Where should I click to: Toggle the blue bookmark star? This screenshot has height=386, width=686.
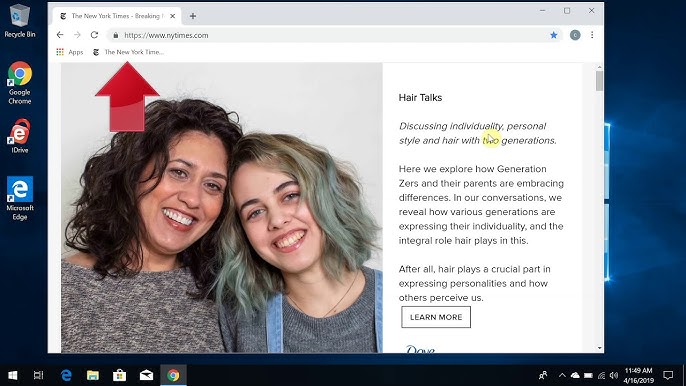pyautogui.click(x=553, y=35)
